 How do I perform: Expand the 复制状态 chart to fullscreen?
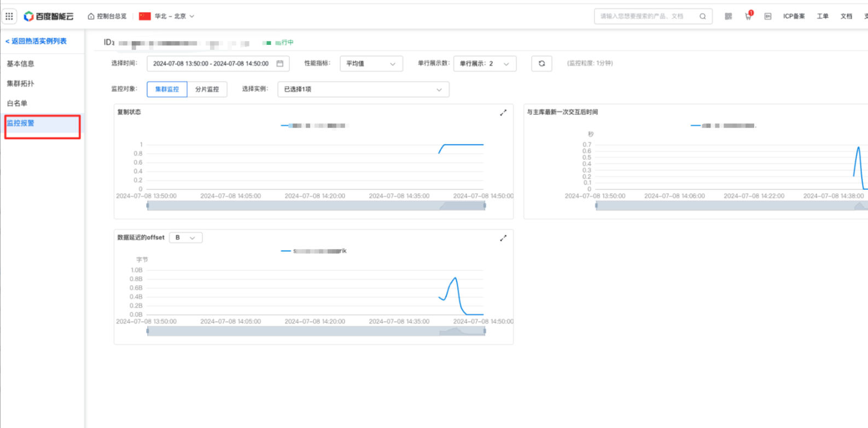[503, 113]
